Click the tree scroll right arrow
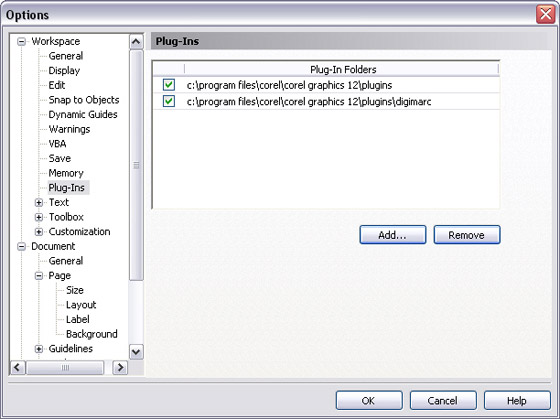 pos(120,367)
